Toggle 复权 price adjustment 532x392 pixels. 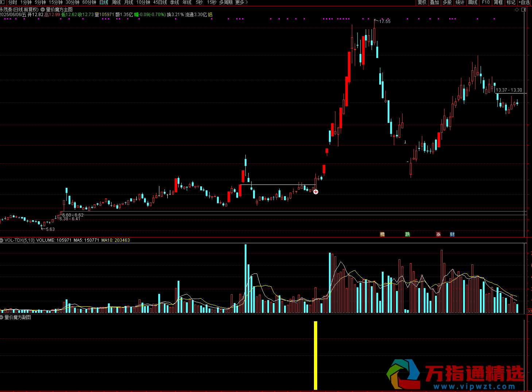click(x=422, y=3)
